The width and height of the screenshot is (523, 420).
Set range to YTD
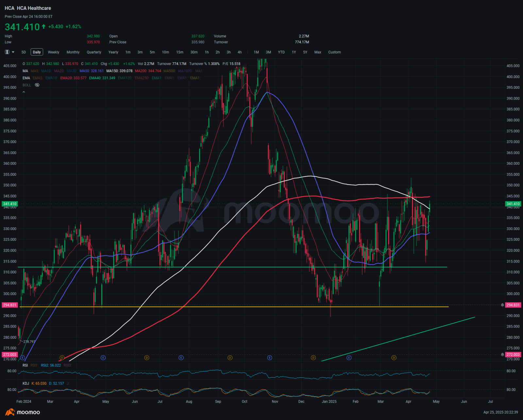(281, 52)
